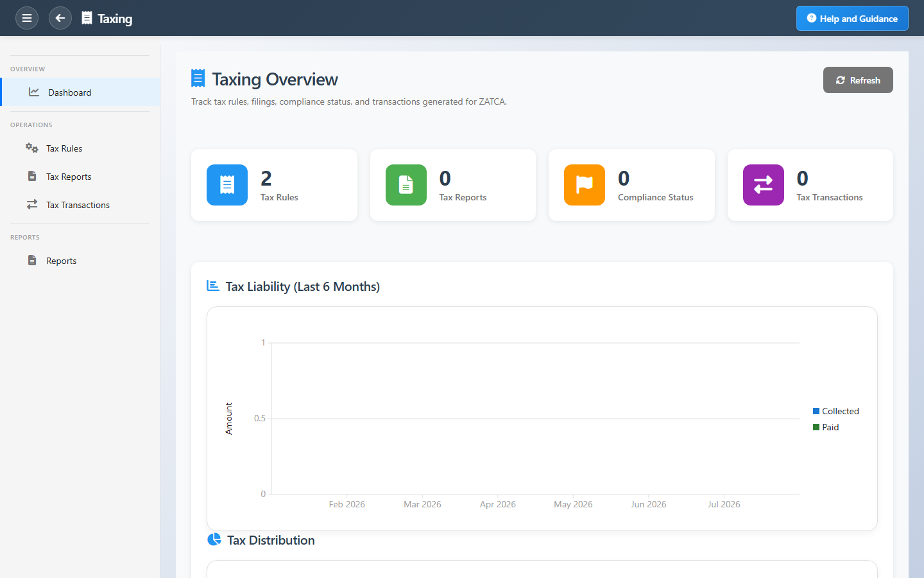Click the Feb 2026 axis label

pyautogui.click(x=347, y=504)
